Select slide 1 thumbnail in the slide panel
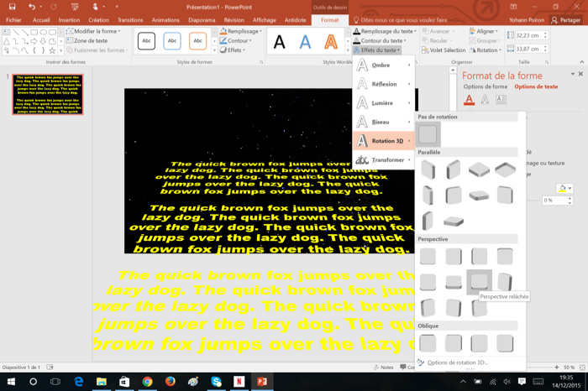Image resolution: width=588 pixels, height=391 pixels. 48,94
